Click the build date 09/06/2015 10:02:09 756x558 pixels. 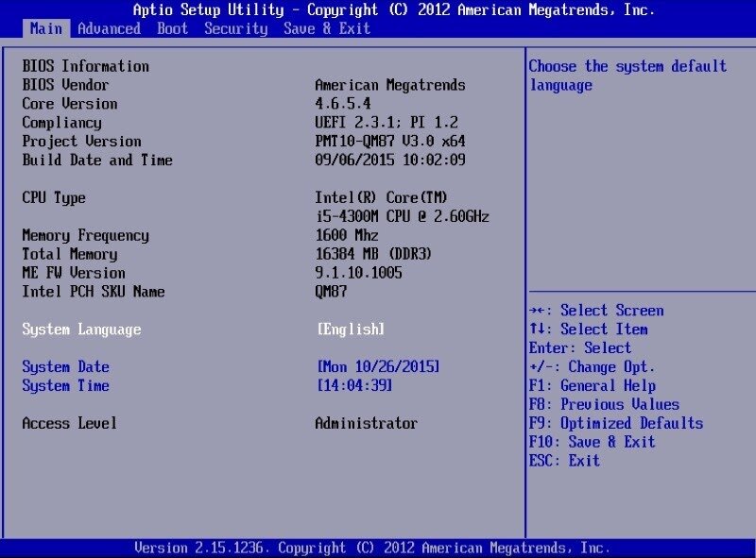click(390, 160)
